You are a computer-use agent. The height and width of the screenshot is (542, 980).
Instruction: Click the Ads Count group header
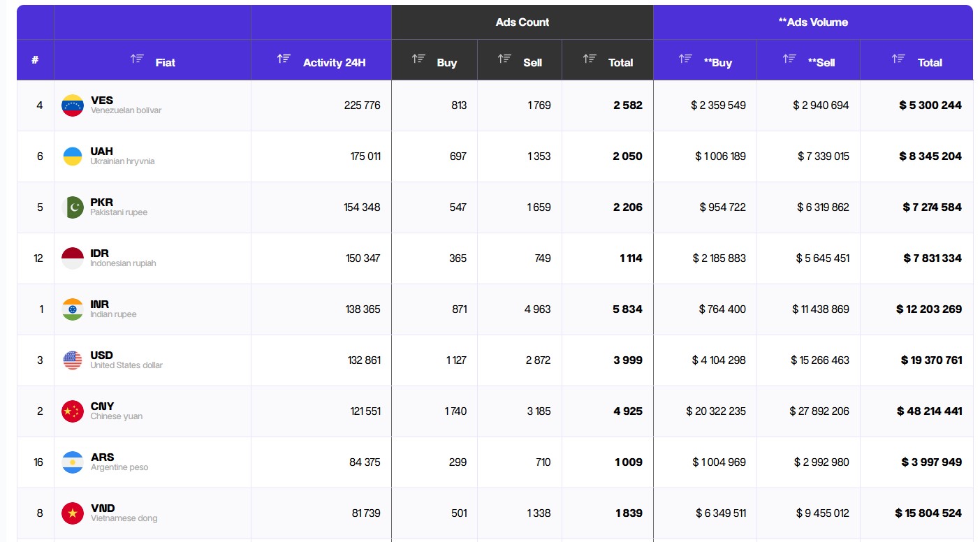click(522, 22)
